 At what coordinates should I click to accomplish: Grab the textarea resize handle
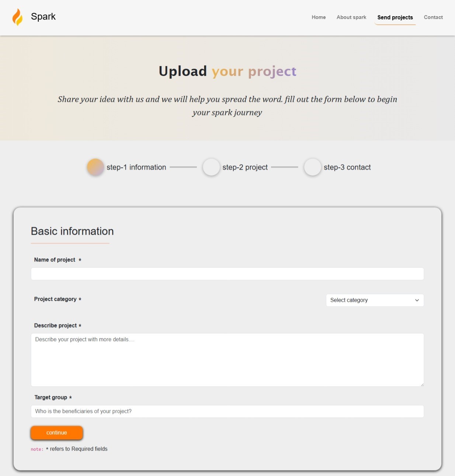(422, 385)
